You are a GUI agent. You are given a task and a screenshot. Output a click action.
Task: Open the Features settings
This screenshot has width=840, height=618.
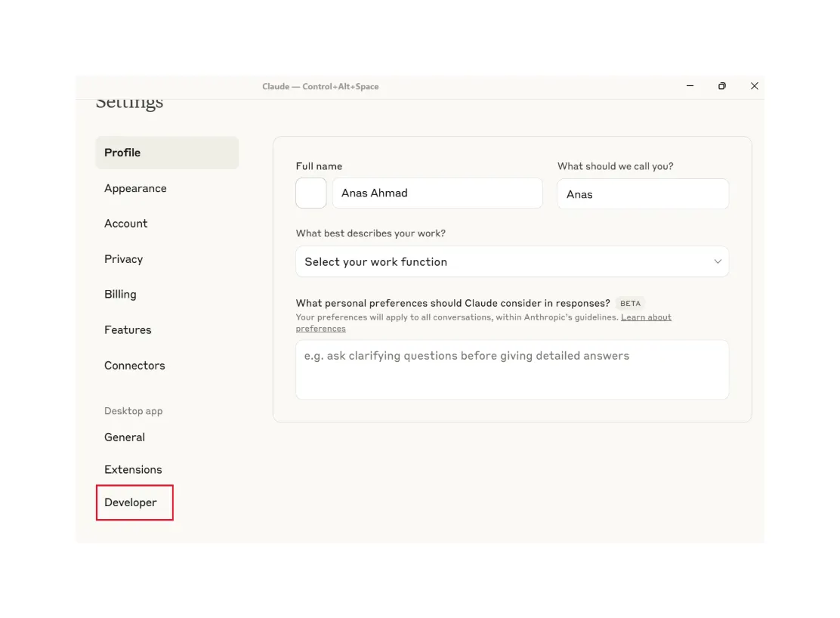(x=128, y=329)
